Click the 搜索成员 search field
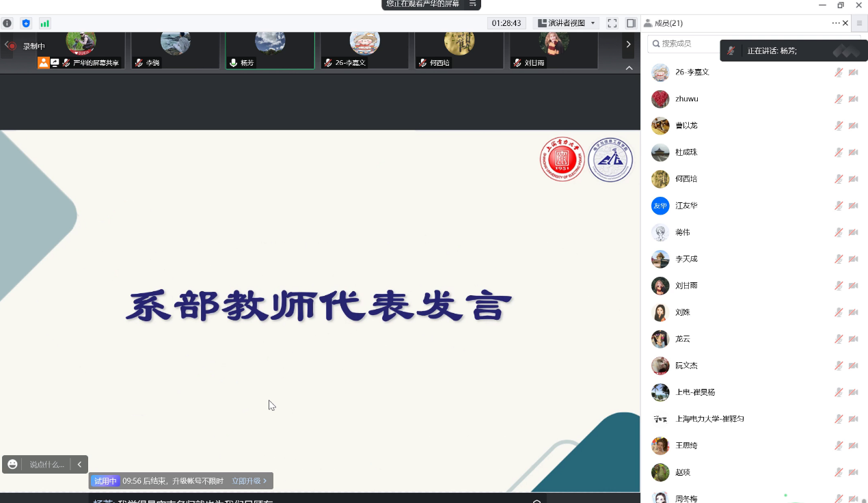The height and width of the screenshot is (503, 868). (683, 44)
